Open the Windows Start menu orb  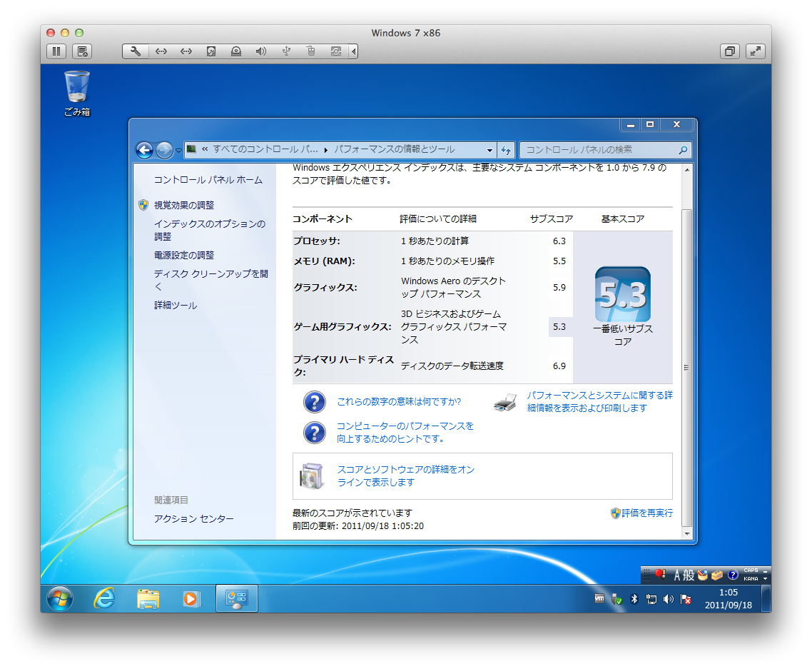click(60, 599)
